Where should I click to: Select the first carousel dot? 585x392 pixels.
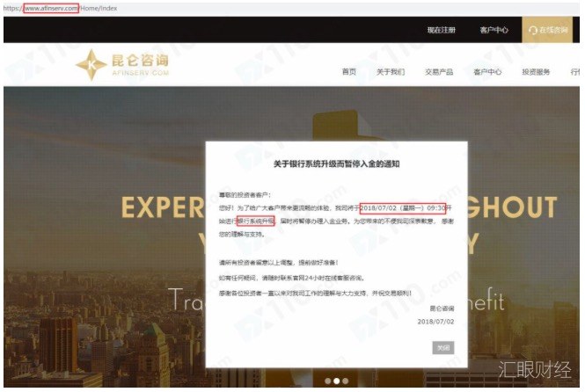(327, 381)
